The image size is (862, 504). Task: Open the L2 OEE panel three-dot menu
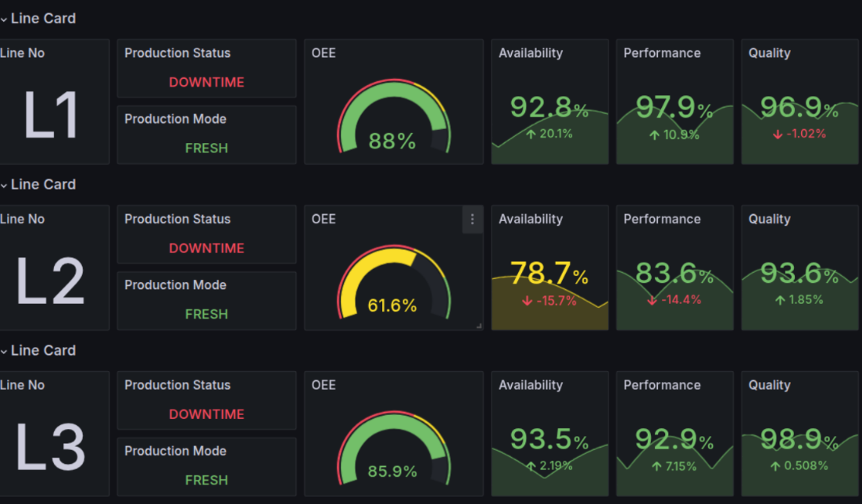pos(472,220)
